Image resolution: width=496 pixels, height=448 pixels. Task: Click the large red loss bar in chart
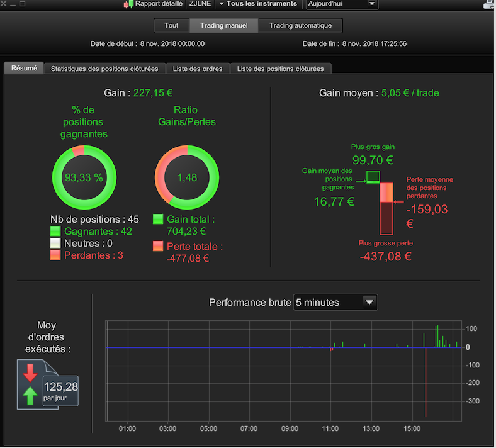pos(426,382)
